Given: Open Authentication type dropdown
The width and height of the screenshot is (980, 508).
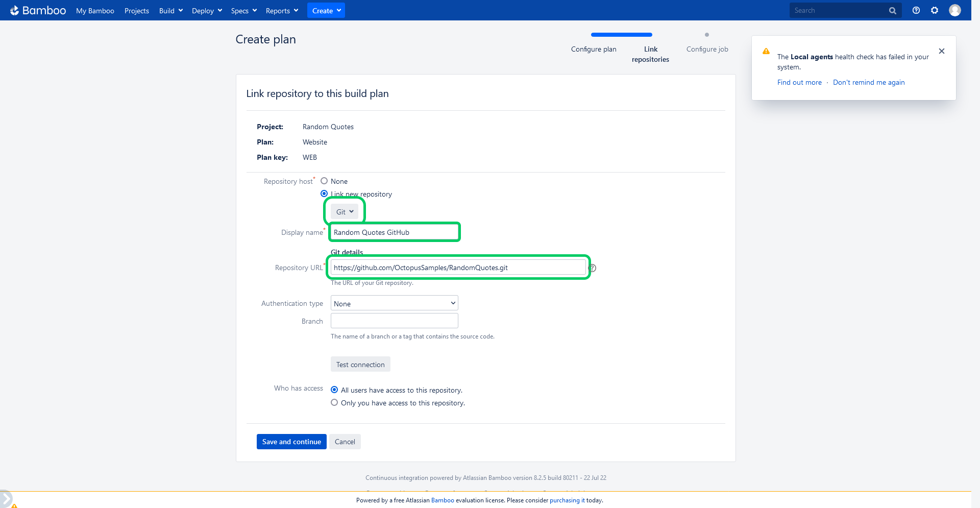Looking at the screenshot, I should tap(395, 303).
